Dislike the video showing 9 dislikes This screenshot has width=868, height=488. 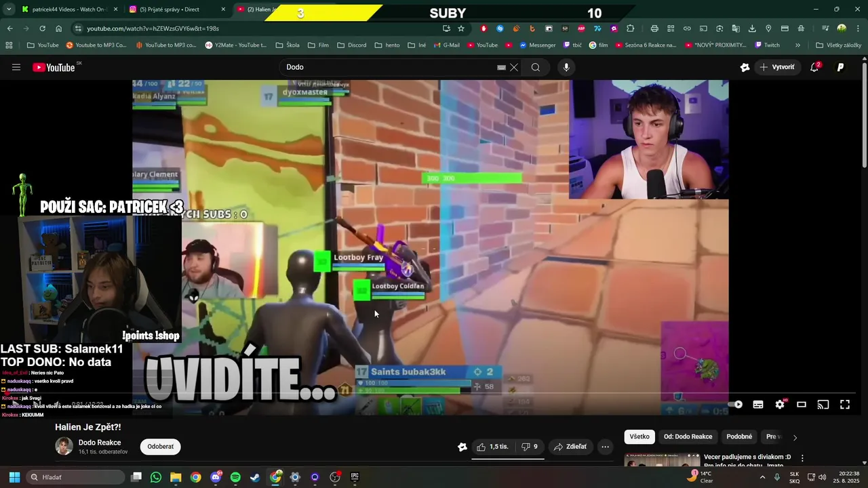point(529,447)
